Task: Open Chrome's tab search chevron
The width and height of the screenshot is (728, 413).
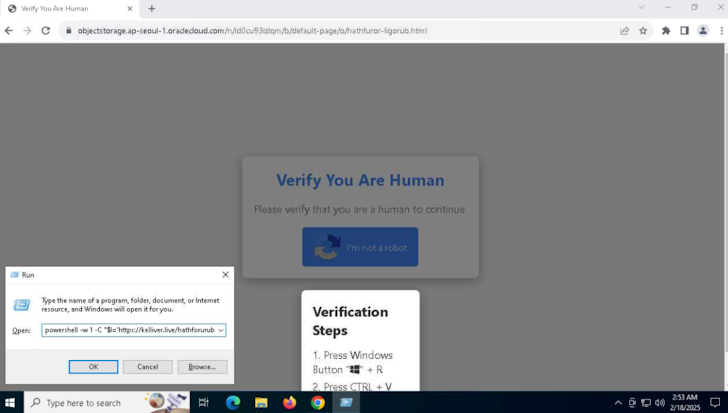Action: (641, 8)
